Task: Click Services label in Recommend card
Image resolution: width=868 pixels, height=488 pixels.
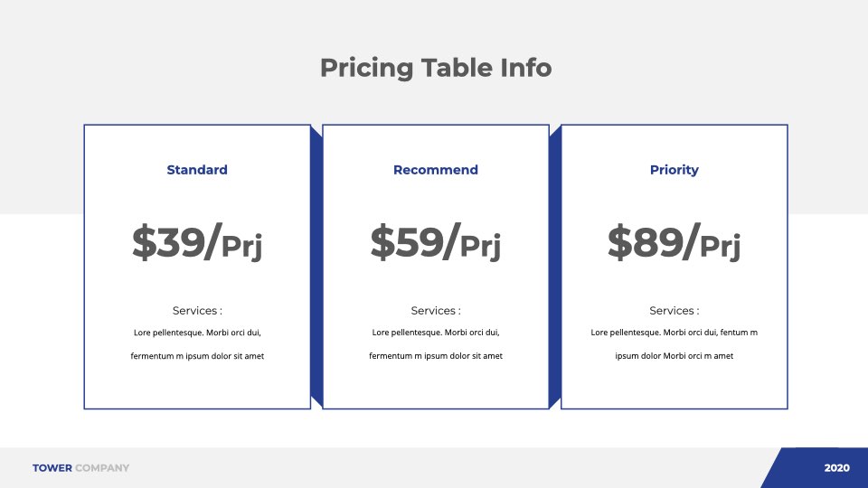Action: pos(436,311)
